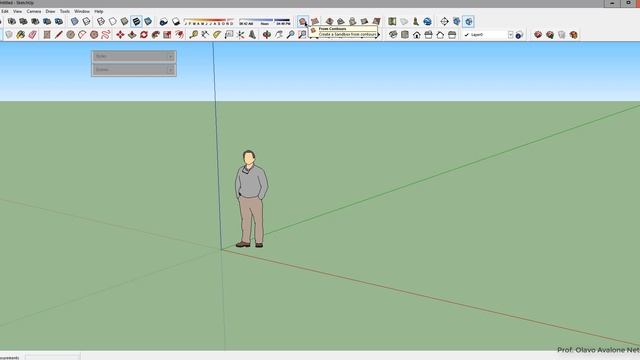
Task: Toggle Back Edges face style
Action: pos(86,21)
